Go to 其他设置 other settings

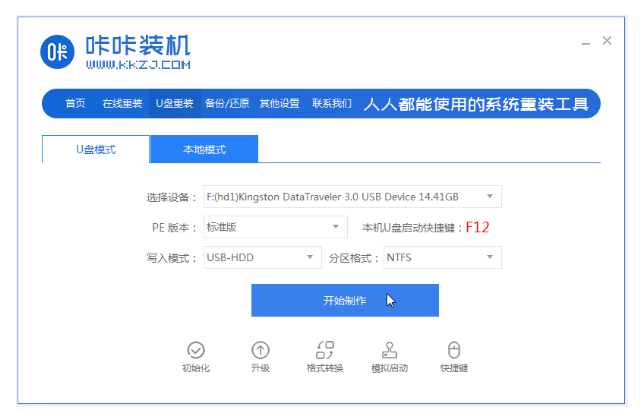(x=280, y=103)
